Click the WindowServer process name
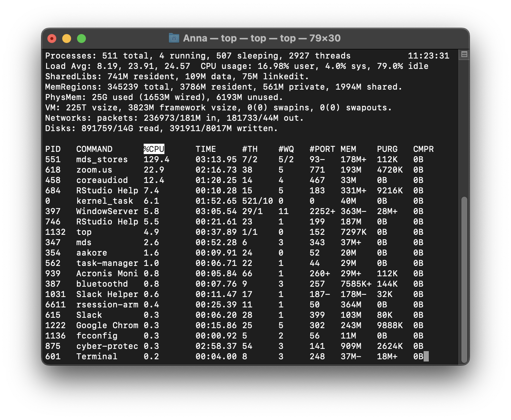Image resolution: width=511 pixels, height=420 pixels. (107, 211)
